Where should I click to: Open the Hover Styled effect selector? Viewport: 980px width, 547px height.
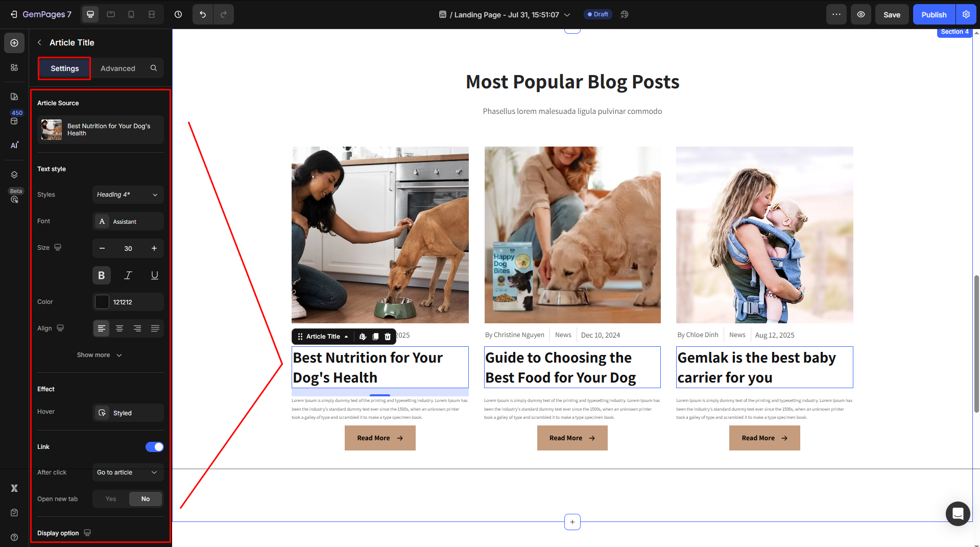pos(128,413)
